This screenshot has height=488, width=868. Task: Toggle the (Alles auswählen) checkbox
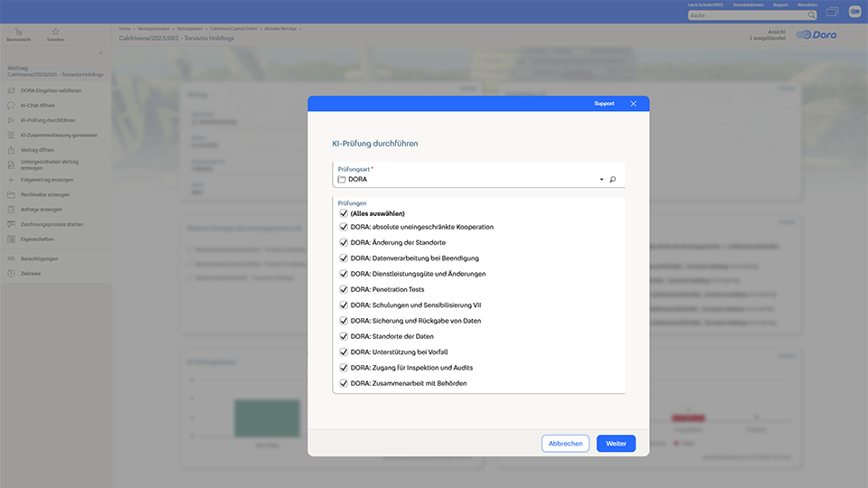click(344, 213)
